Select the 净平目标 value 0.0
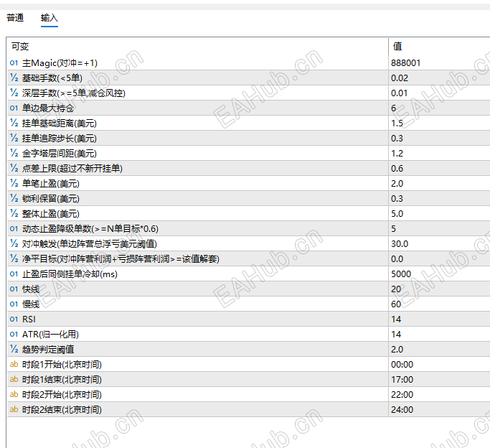Image resolution: width=490 pixels, height=448 pixels. tap(397, 259)
